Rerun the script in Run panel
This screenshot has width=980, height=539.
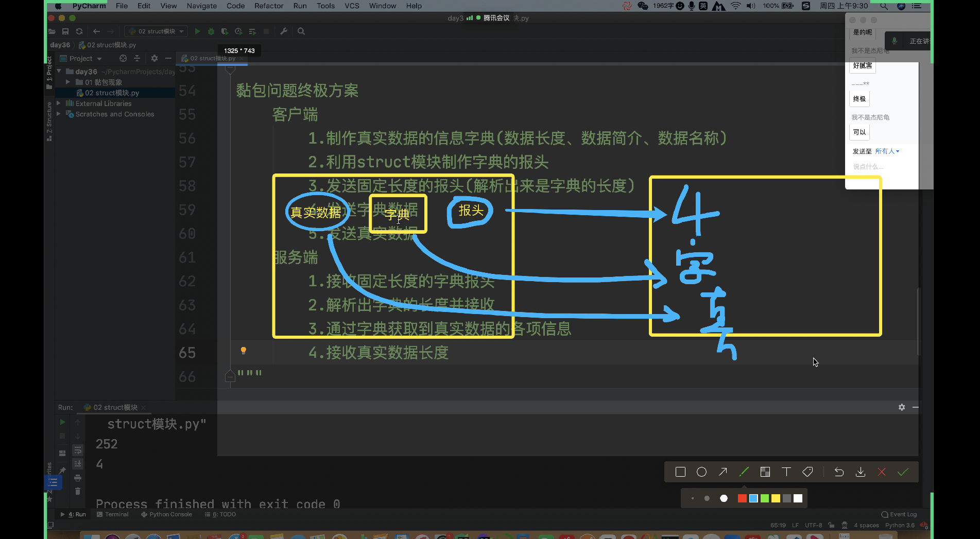point(62,422)
